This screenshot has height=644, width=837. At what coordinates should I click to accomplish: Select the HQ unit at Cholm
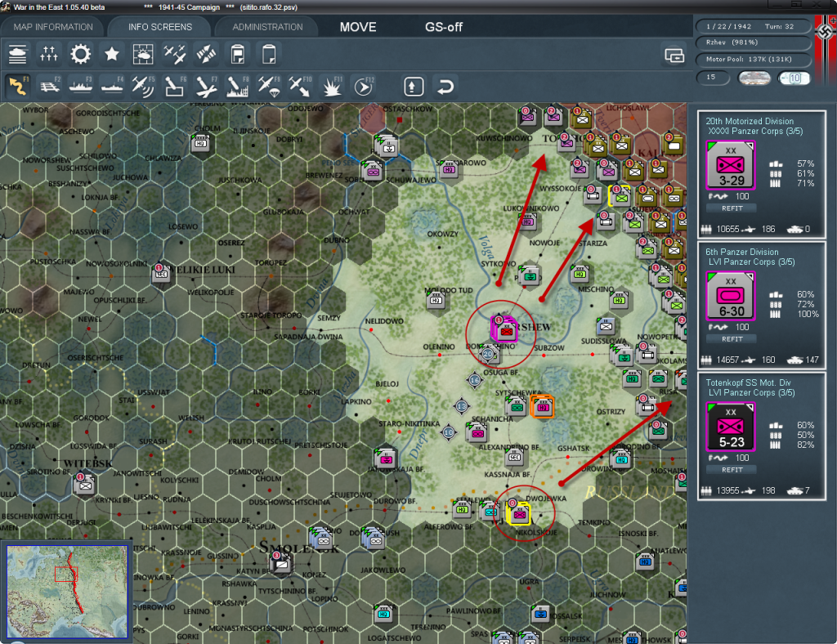(x=201, y=142)
